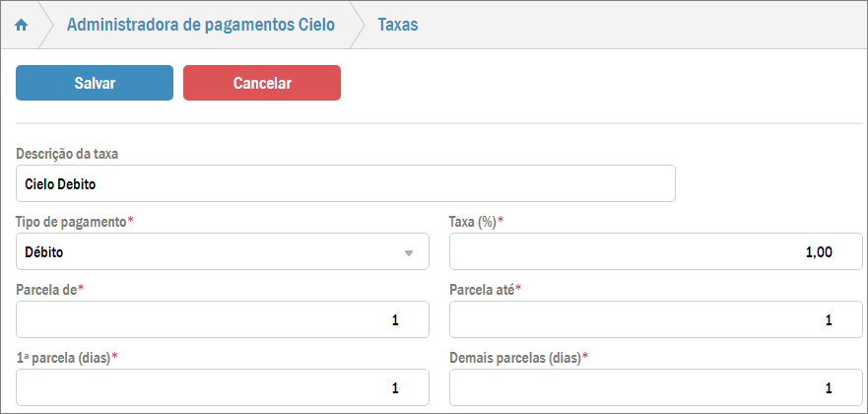Image resolution: width=868 pixels, height=414 pixels.
Task: Click the Demais parcelas (dias) label
Action: click(515, 357)
